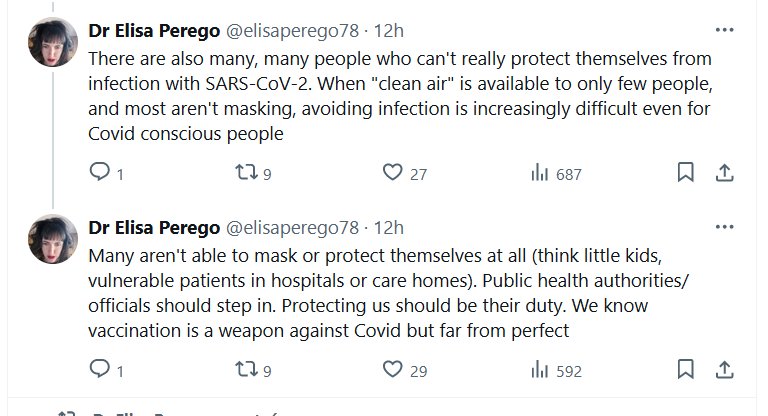Reply to the second tweet about masking
Viewport: 768px width, 416px height.
[100, 370]
